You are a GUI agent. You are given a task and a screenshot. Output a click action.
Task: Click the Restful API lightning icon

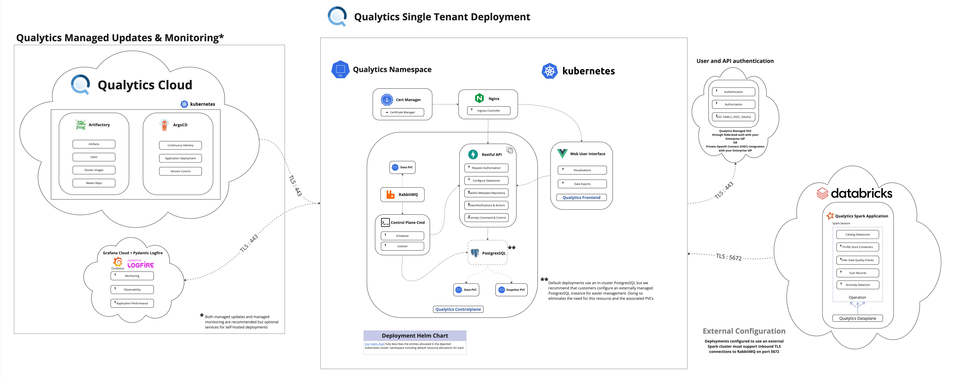[x=473, y=154]
